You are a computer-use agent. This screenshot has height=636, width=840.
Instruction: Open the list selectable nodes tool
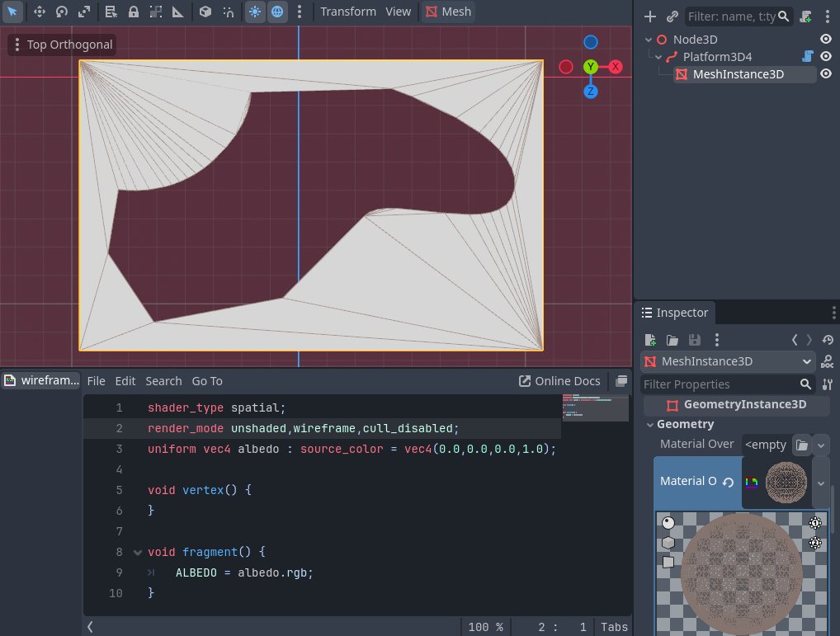click(111, 12)
